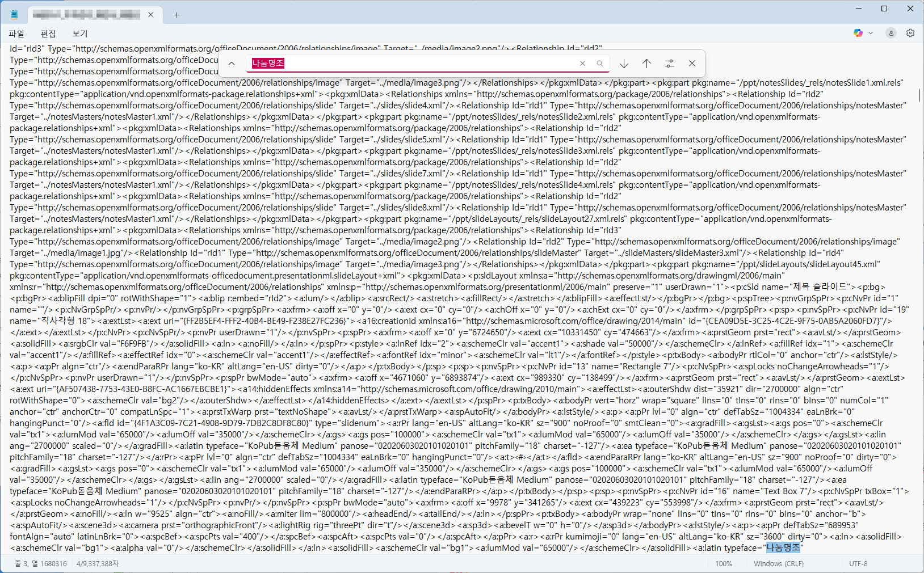Screen dimensions: 924x573
Task: Find previous with up arrow
Action: (646, 64)
